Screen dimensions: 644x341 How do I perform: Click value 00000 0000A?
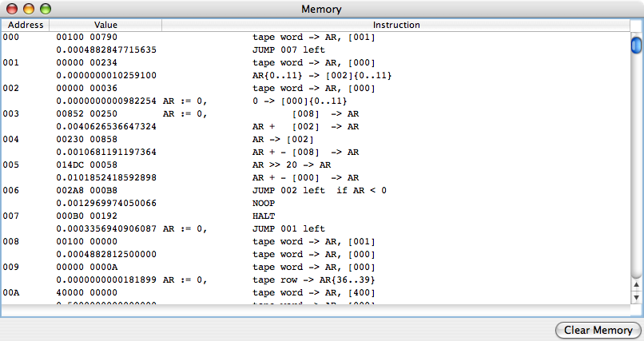pos(86,267)
